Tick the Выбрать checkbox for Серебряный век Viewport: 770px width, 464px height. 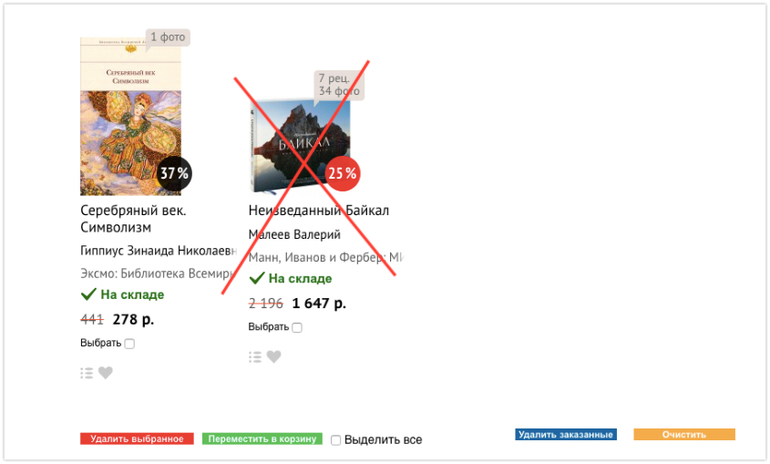coord(130,344)
